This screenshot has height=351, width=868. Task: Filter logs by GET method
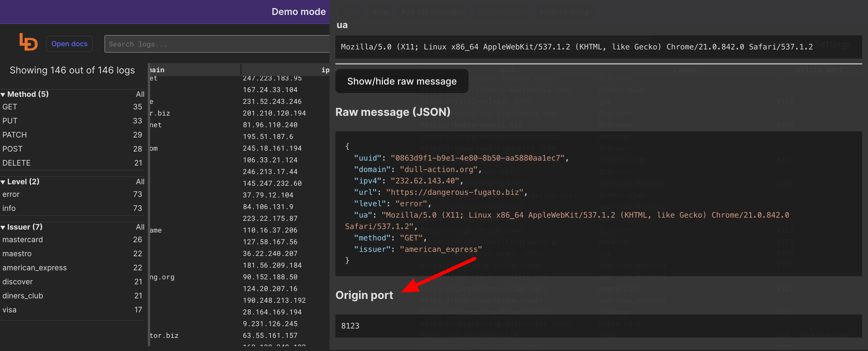coord(10,107)
